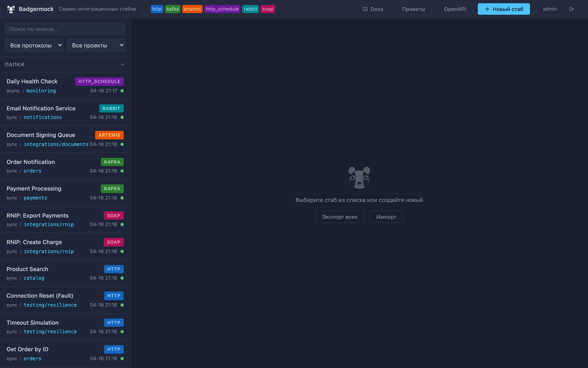Open the Document Signing Queue stub
Screen dimensions: 588x368
(65, 139)
